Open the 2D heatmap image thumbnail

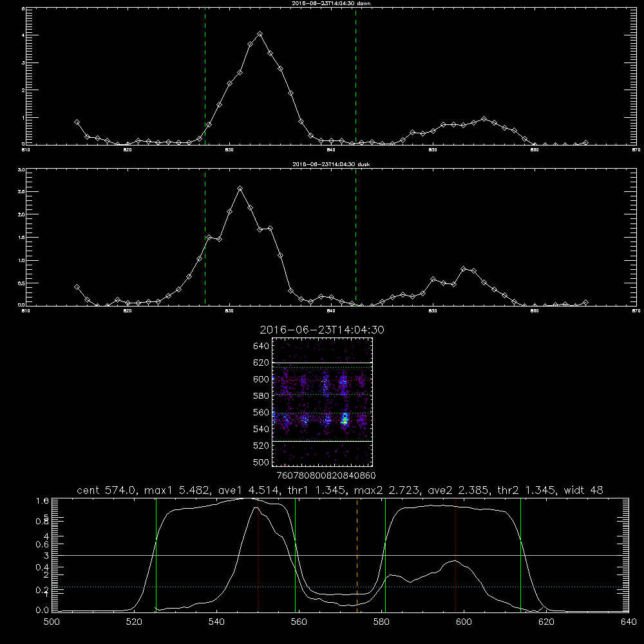point(323,402)
